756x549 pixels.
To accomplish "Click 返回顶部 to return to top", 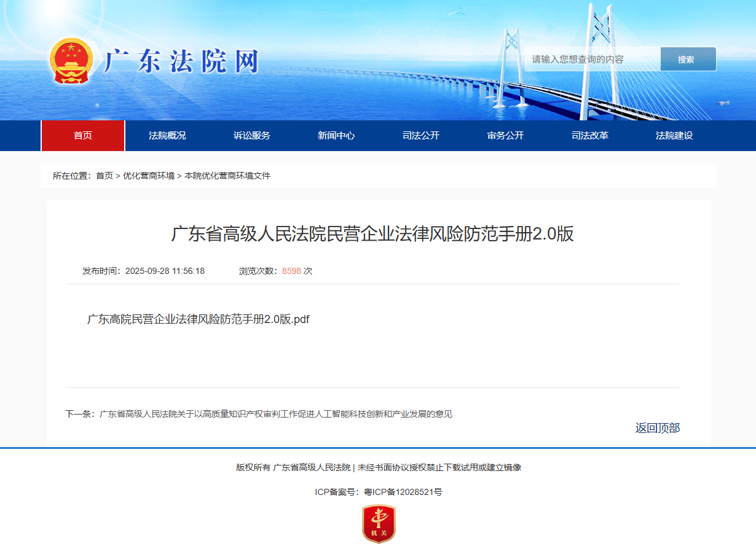I will pos(657,428).
